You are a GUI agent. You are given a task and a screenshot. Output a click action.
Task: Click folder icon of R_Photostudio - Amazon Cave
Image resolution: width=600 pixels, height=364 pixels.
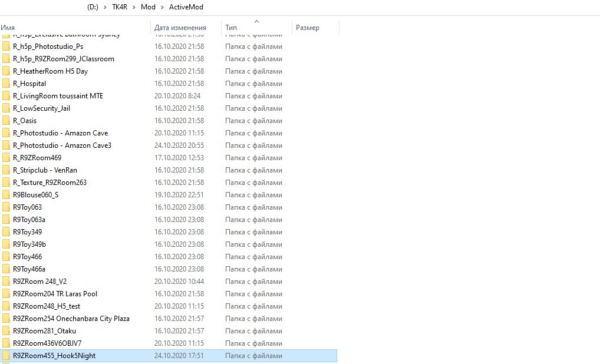pos(6,133)
